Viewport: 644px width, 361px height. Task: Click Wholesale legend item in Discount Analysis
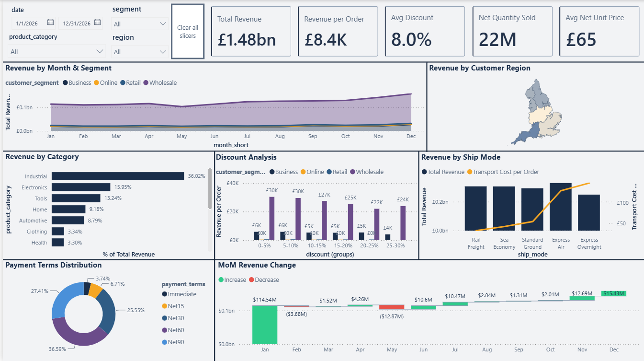click(367, 172)
